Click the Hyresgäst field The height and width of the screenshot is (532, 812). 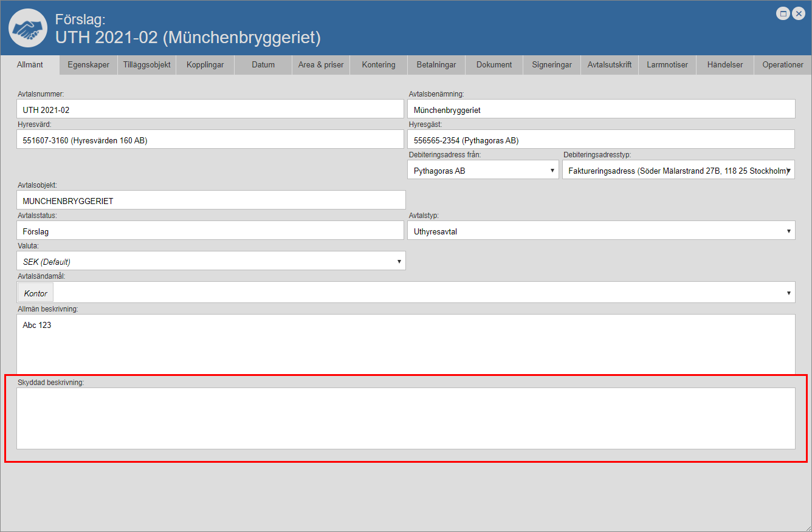click(x=600, y=140)
